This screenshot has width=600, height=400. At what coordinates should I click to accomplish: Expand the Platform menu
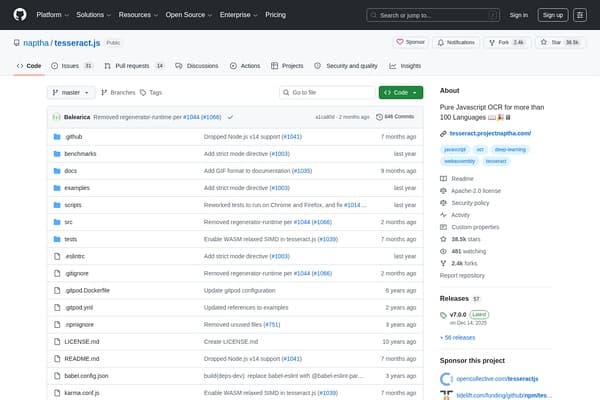[x=52, y=15]
